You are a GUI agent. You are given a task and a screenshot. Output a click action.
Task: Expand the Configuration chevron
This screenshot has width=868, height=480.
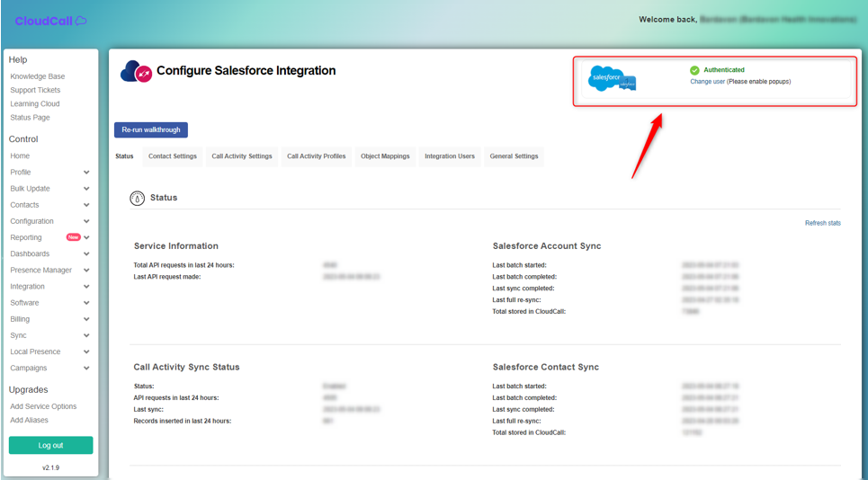[86, 221]
